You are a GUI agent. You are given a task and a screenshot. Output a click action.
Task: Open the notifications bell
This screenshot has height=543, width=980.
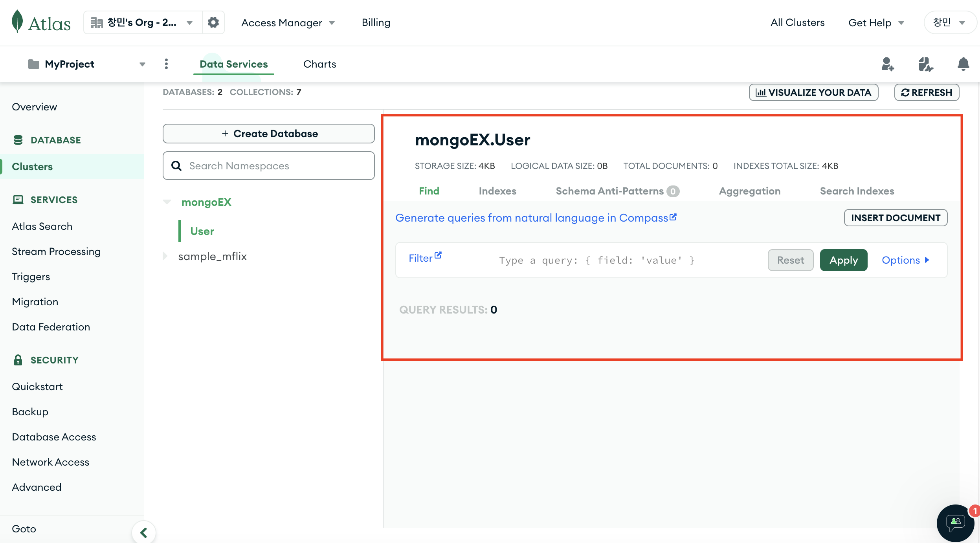click(x=963, y=64)
